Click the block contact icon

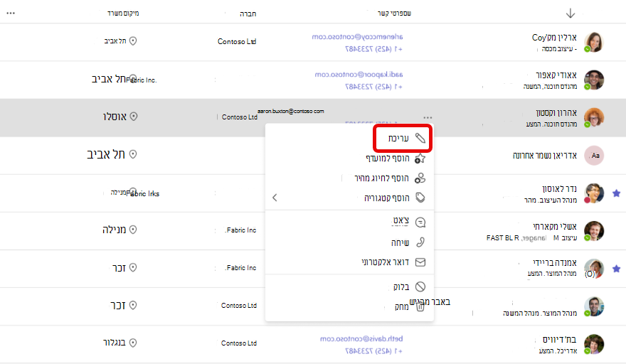pos(420,287)
